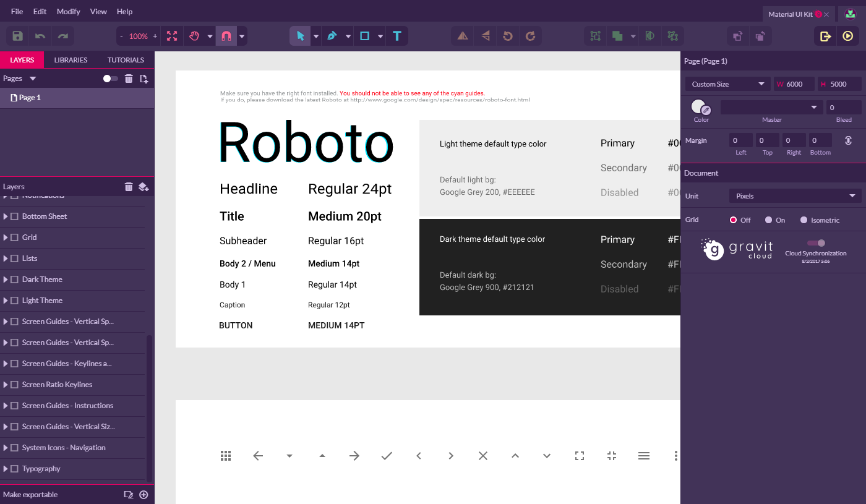Image resolution: width=866 pixels, height=504 pixels.
Task: Select the Pointer selection tool
Action: coord(300,36)
